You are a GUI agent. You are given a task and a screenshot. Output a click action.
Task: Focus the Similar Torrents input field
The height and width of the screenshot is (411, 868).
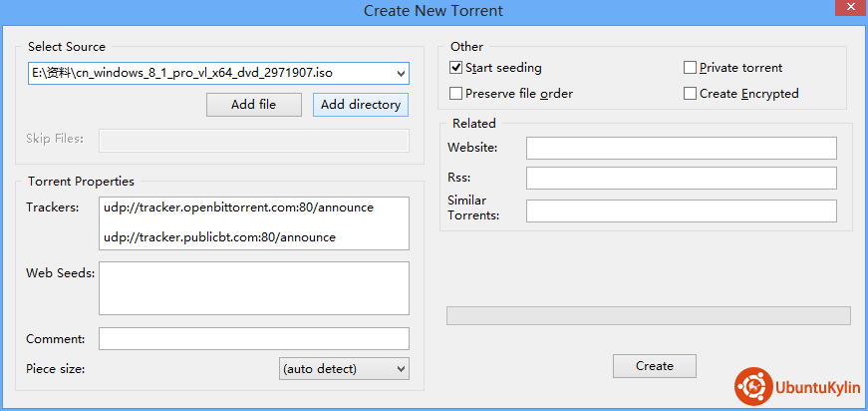coord(682,211)
